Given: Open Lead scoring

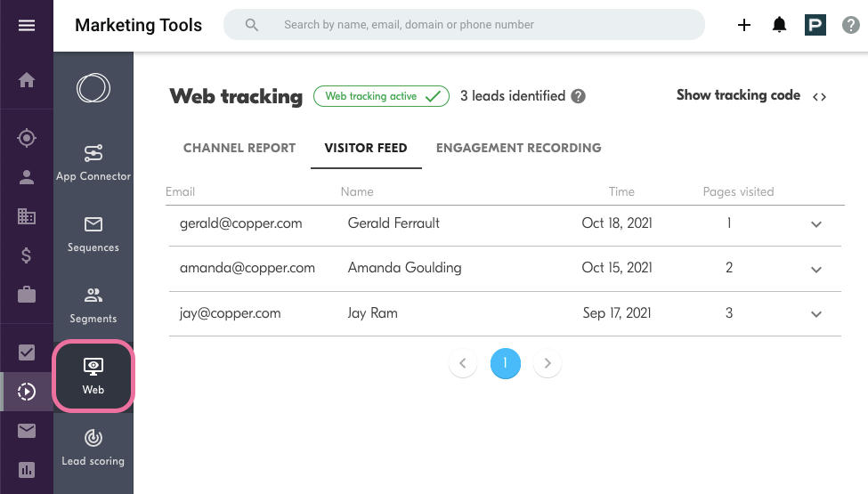Looking at the screenshot, I should [x=93, y=448].
